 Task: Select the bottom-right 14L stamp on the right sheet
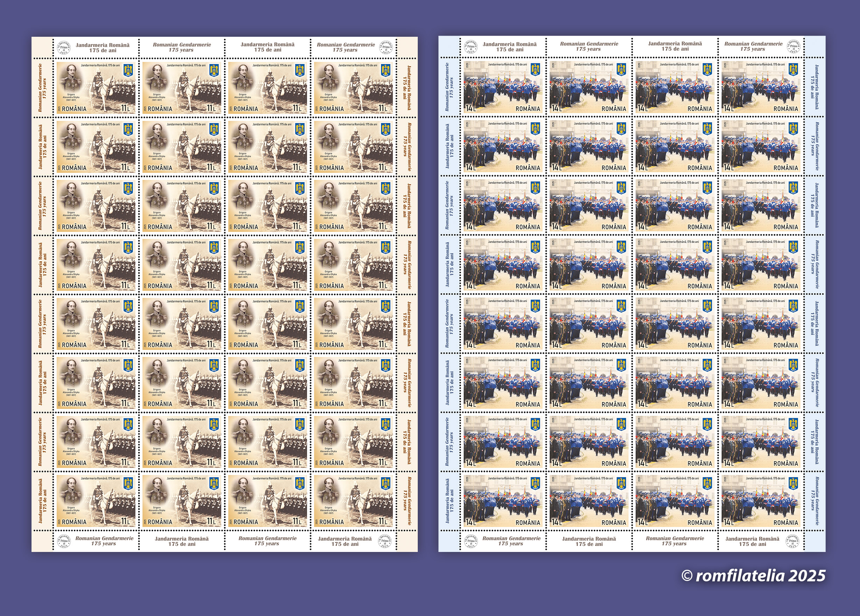click(x=761, y=501)
